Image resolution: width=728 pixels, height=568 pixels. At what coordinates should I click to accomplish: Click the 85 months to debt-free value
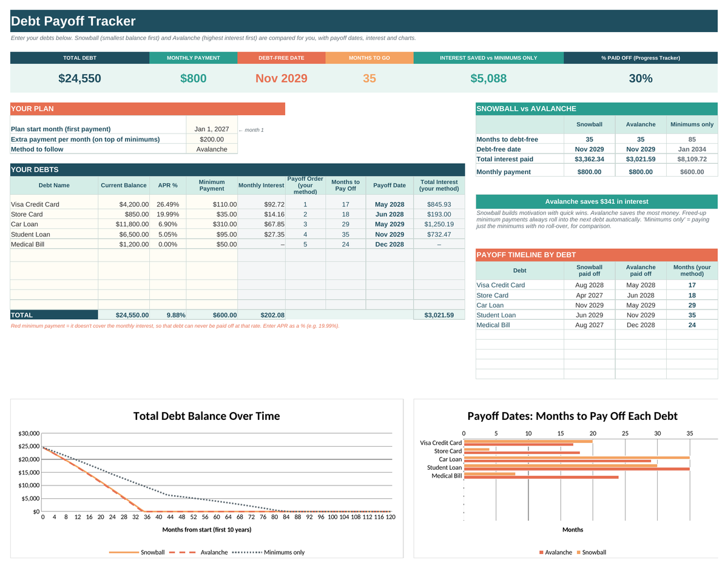point(692,139)
